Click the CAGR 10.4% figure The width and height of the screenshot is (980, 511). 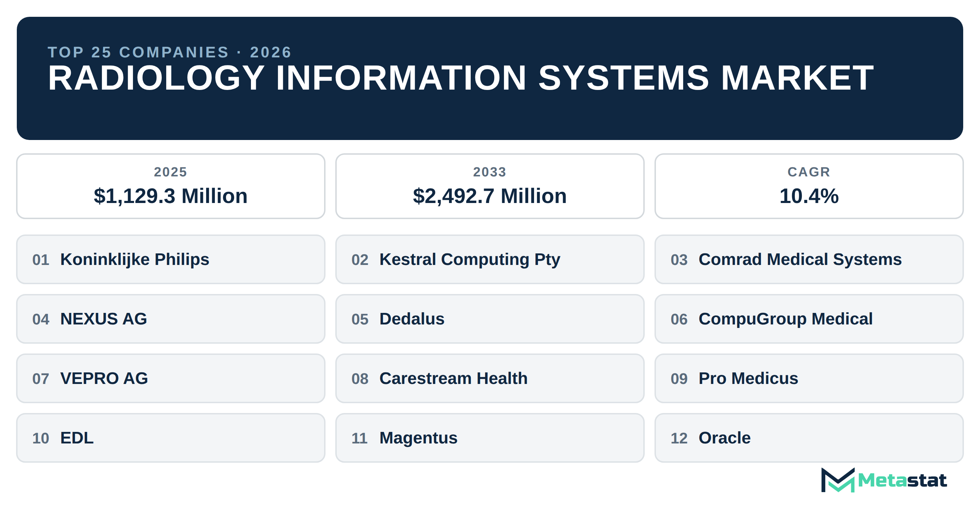tap(809, 196)
